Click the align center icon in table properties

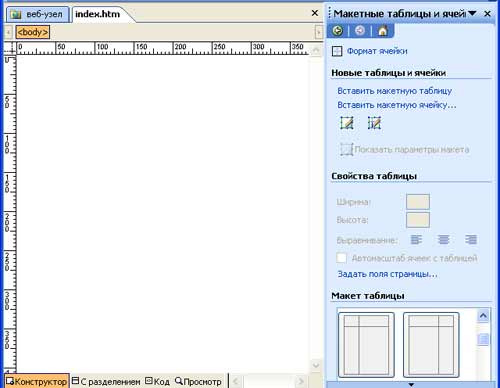point(443,239)
